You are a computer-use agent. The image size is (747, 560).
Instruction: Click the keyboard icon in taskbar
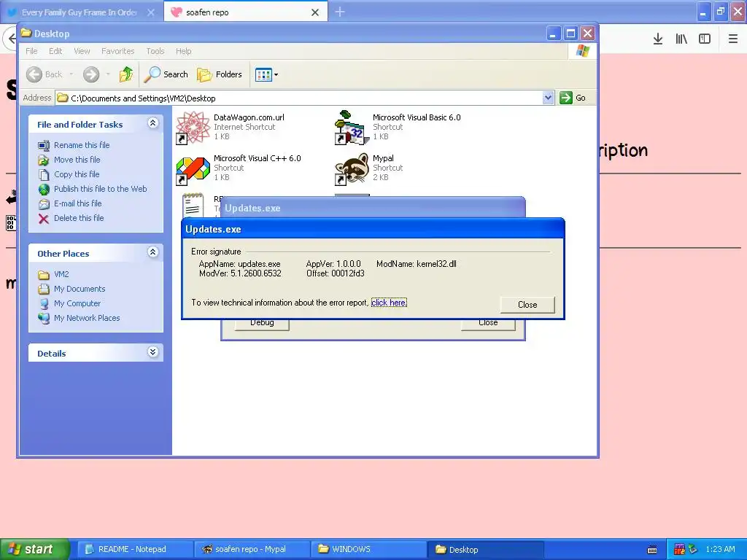point(652,550)
